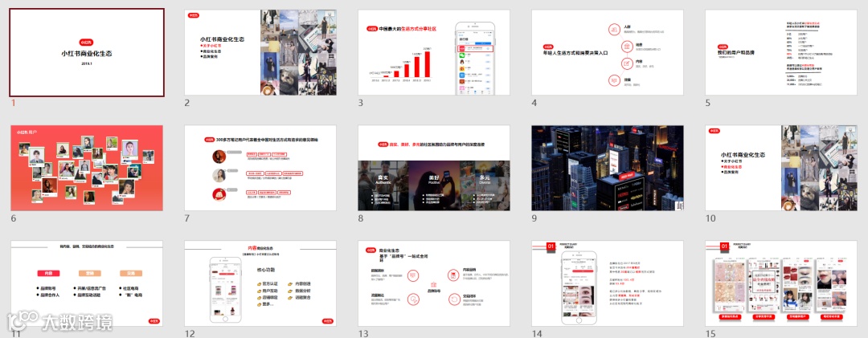Select slide 7 user notes thumbnail

coord(260,168)
